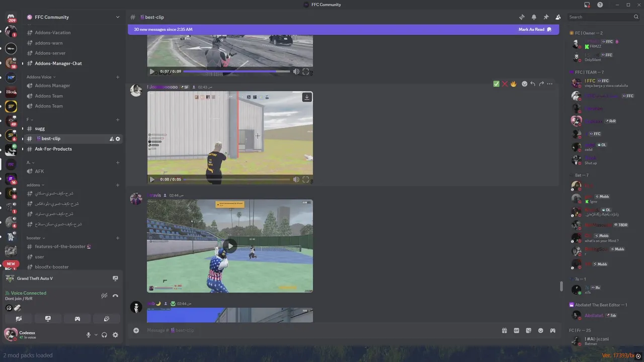Toggle the member list icon
Image resolution: width=644 pixels, height=362 pixels.
[x=558, y=17]
